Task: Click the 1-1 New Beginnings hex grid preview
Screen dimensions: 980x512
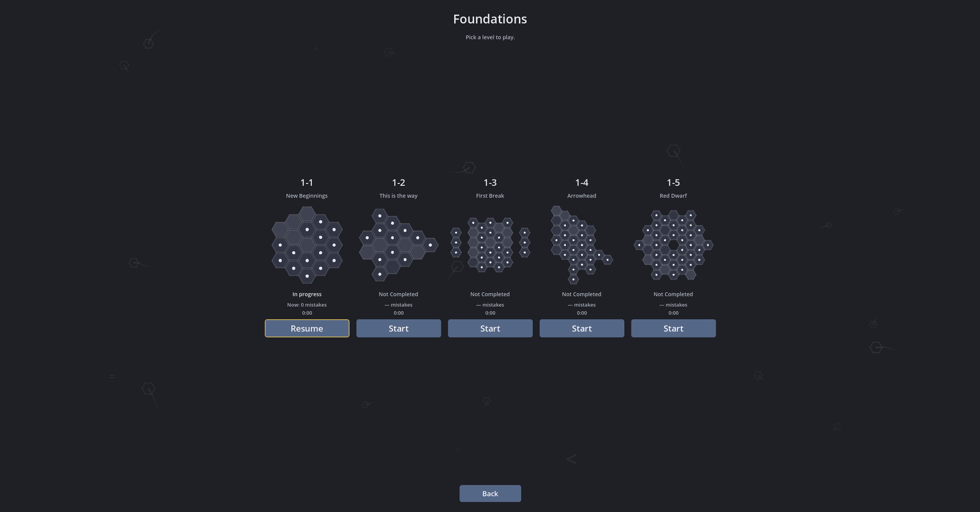Action: coord(307,245)
